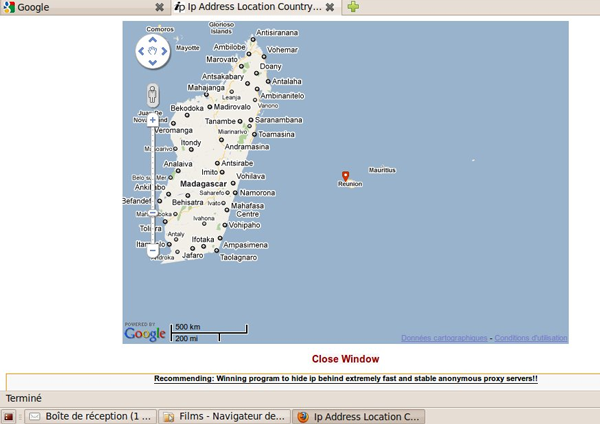This screenshot has width=600, height=424.
Task: Click the Mauritius label on the map
Action: point(382,170)
